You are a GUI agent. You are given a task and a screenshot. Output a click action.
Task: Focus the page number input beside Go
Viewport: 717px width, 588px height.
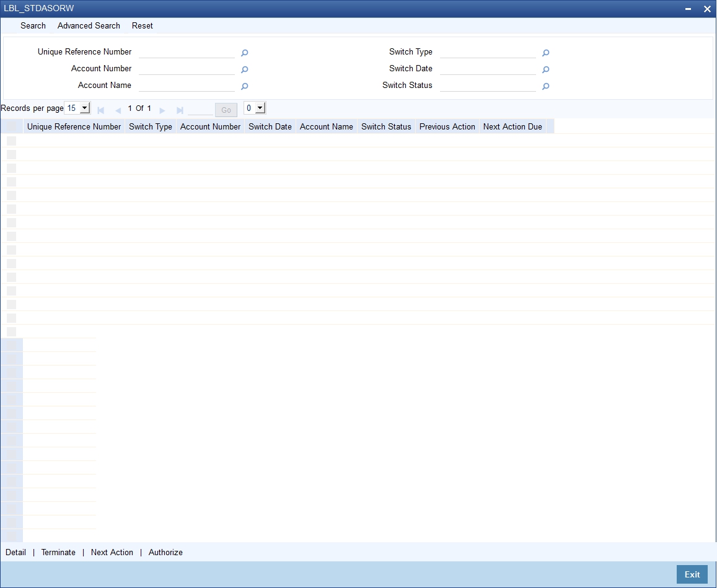tap(200, 109)
